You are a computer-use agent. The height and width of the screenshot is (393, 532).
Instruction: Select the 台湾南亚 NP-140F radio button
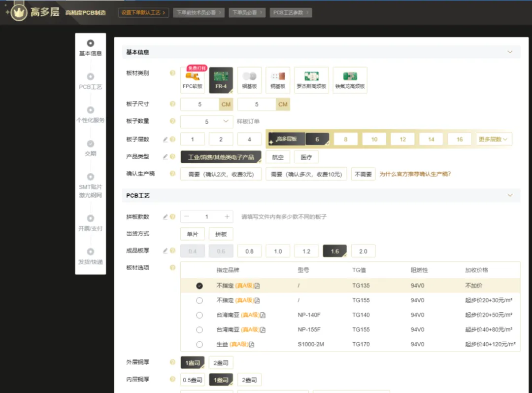(x=199, y=315)
